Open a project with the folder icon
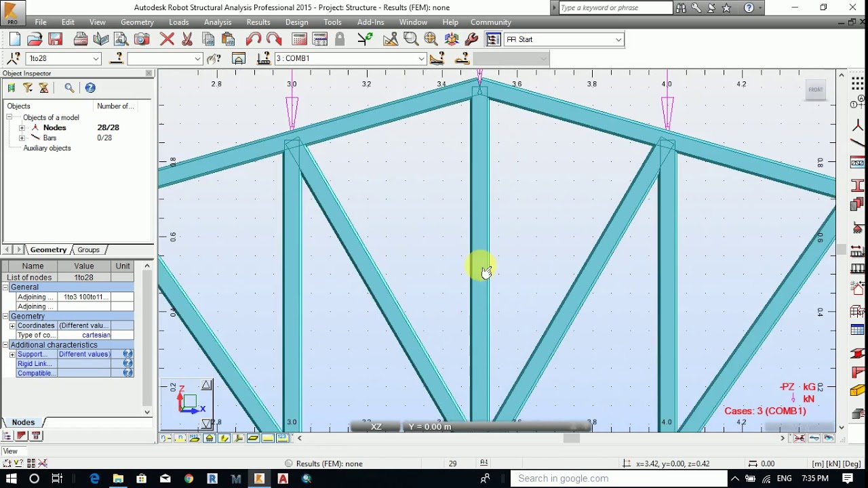This screenshot has width=868, height=488. (x=35, y=39)
